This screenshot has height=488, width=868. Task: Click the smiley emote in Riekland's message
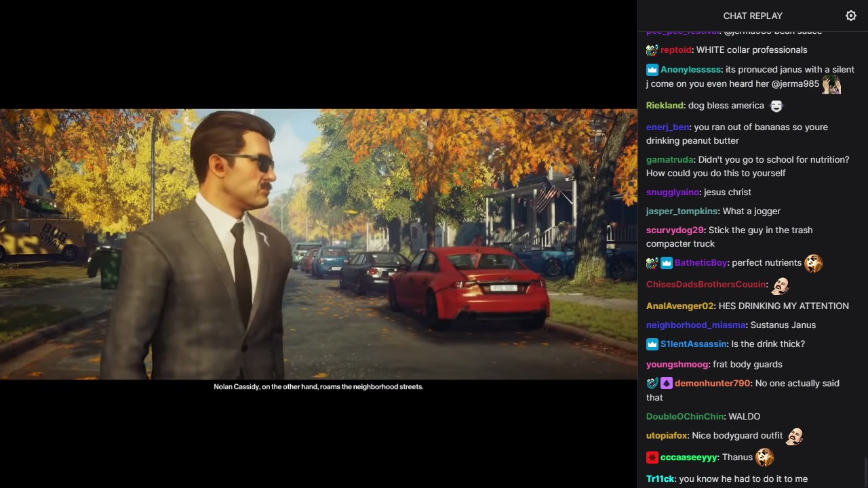coord(776,106)
